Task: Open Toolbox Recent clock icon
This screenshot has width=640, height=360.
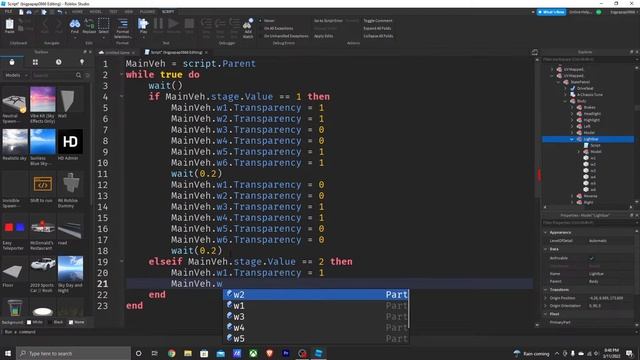Action: pyautogui.click(x=59, y=62)
